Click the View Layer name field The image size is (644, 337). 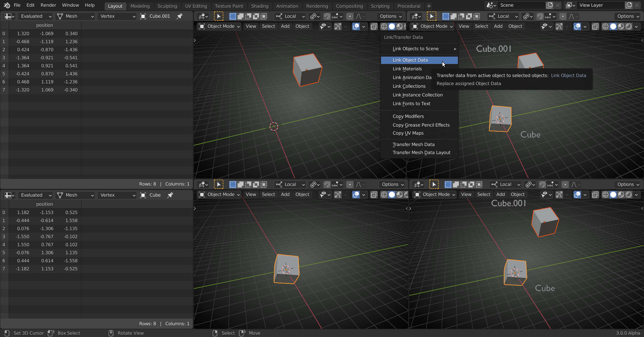[600, 5]
